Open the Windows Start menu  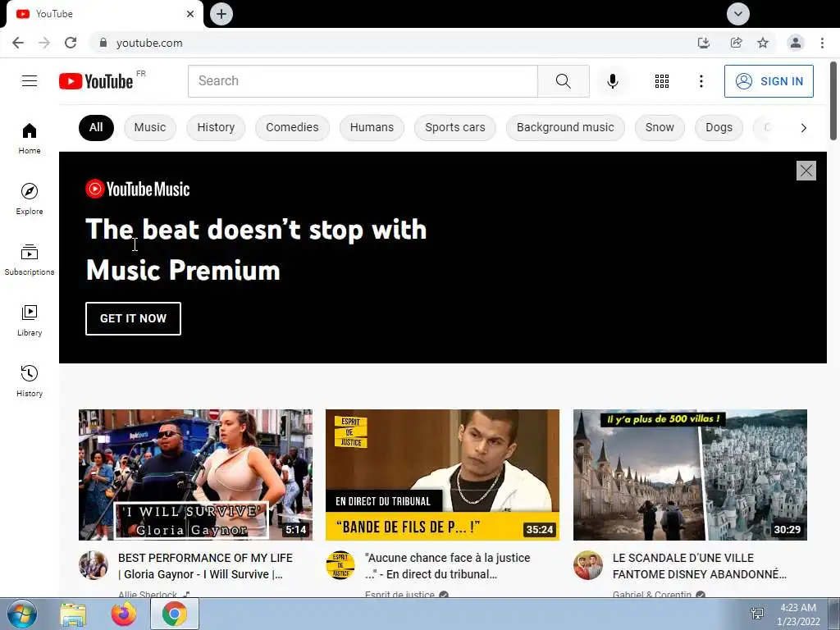click(x=21, y=614)
